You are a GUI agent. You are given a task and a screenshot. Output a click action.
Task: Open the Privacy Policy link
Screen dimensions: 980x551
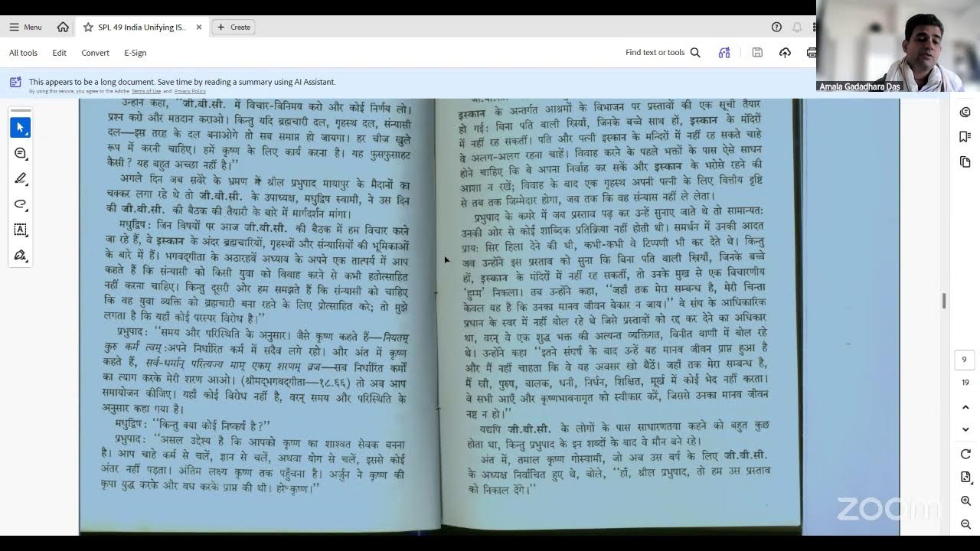point(190,91)
